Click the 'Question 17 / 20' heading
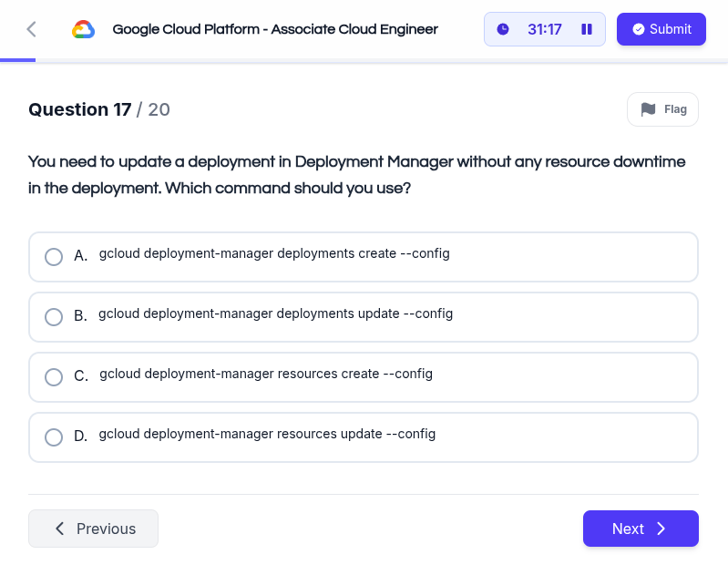Screen dimensions: 728x575 pos(99,109)
